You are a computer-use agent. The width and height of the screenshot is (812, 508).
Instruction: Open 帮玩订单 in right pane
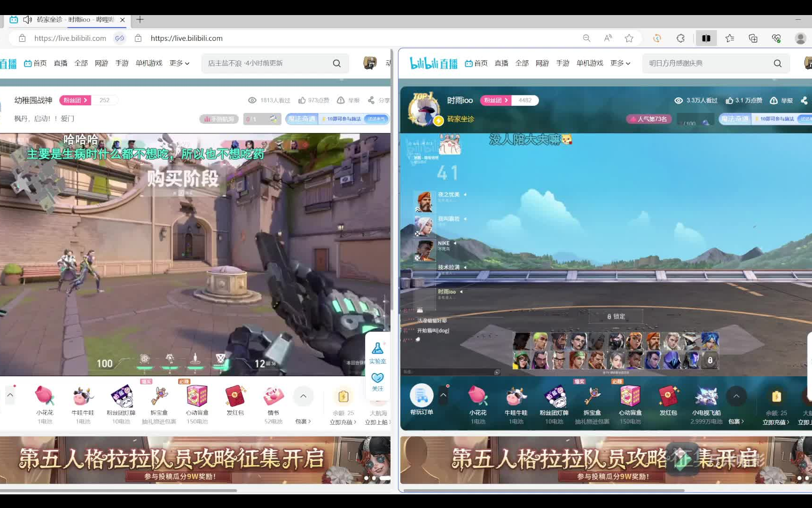422,399
